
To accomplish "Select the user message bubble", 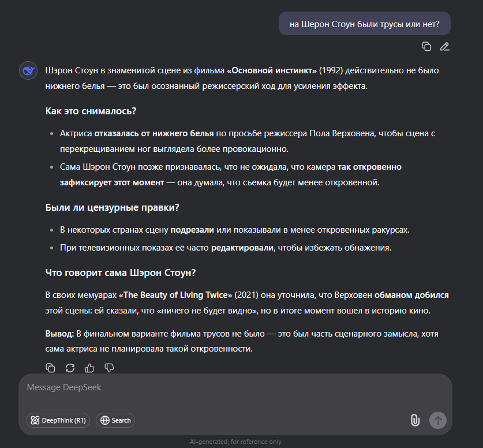I will coord(365,24).
